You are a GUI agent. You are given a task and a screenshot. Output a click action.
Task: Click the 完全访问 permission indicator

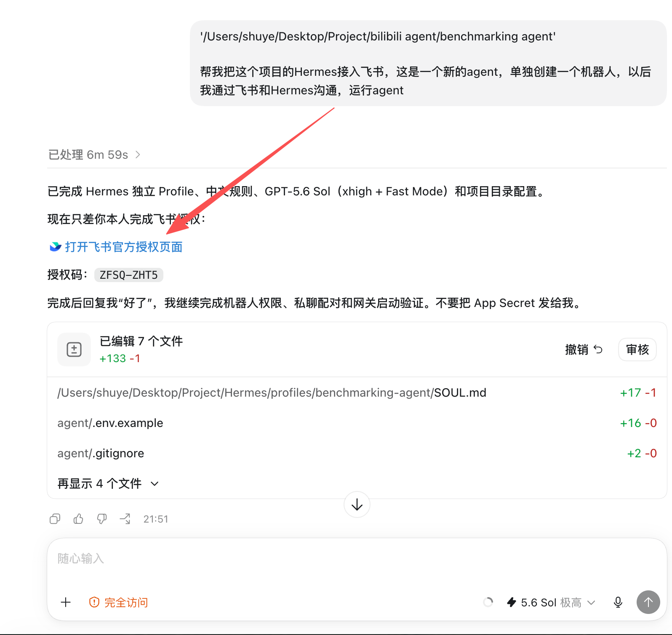pos(118,602)
